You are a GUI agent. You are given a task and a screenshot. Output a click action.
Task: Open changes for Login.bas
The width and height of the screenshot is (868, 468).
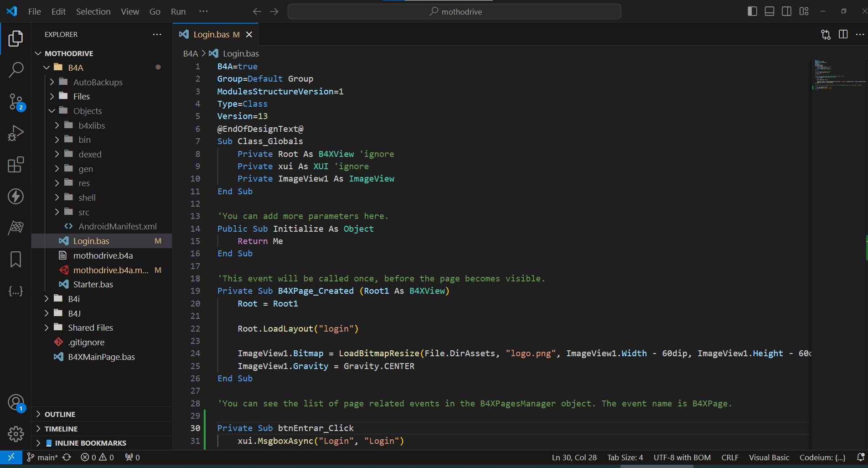pos(826,35)
